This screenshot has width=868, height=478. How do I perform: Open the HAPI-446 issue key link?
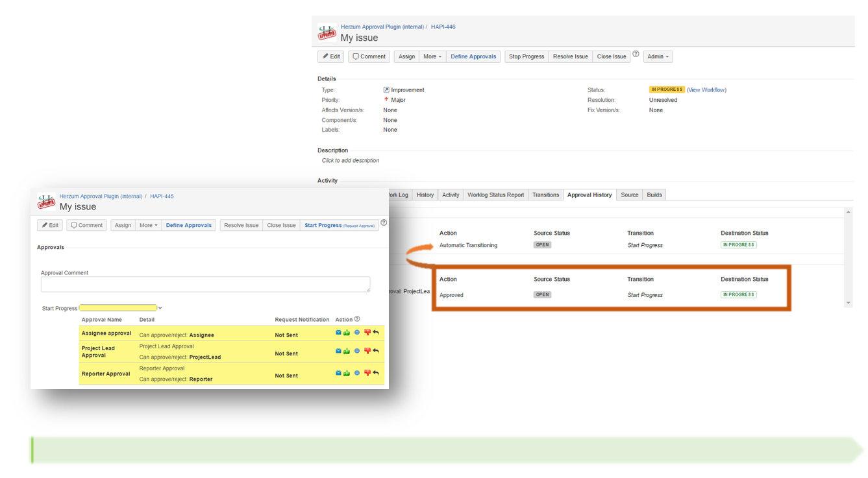coord(443,27)
